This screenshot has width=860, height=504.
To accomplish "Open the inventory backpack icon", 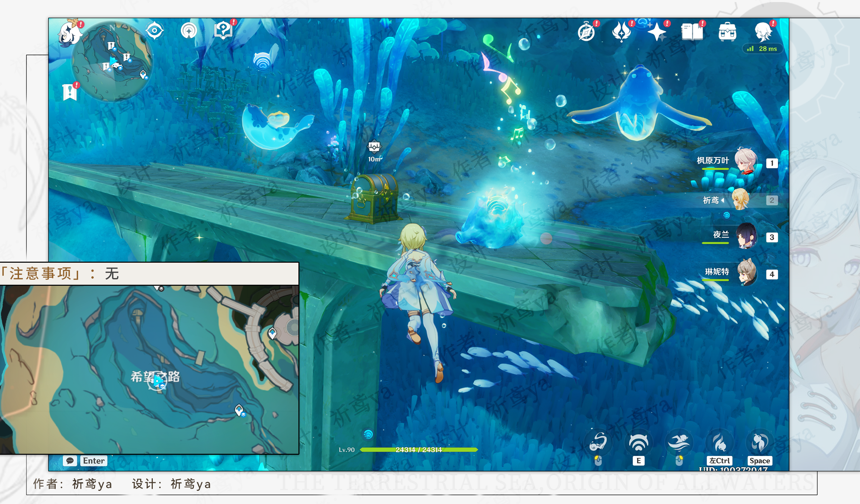I will [x=727, y=32].
